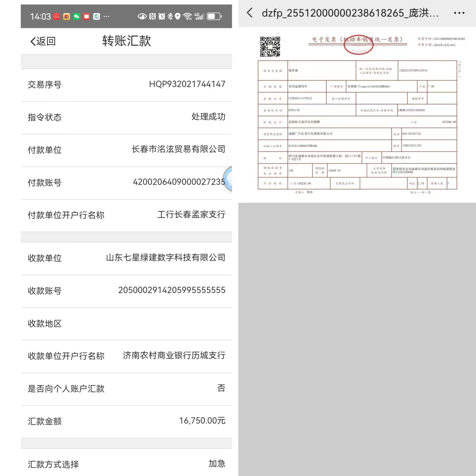Tap the blue floating chat bubble
Viewport: 476px width, 476px height.
[228, 179]
